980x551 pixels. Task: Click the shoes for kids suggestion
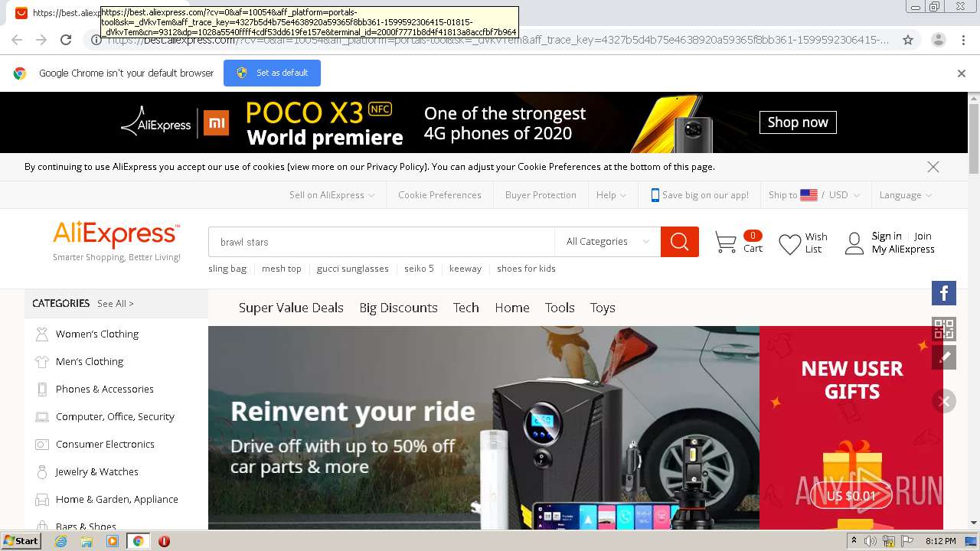pyautogui.click(x=526, y=269)
